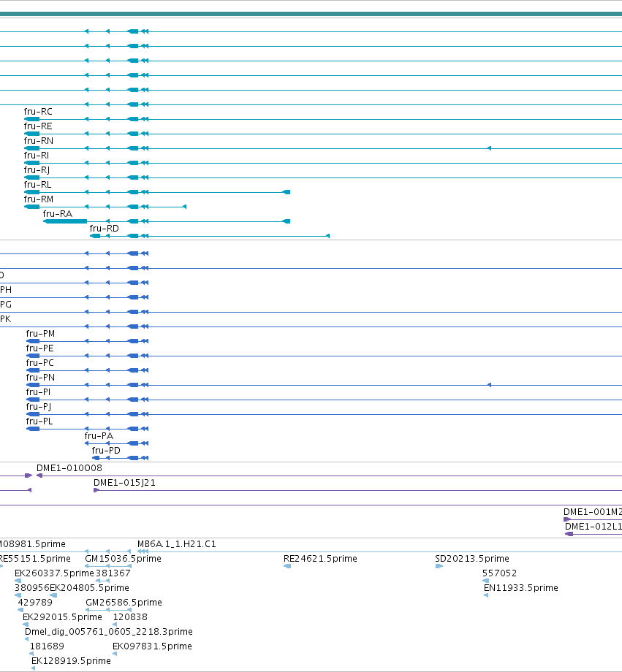Click the fru-RN transcript label
622x672 pixels.
[x=39, y=141]
